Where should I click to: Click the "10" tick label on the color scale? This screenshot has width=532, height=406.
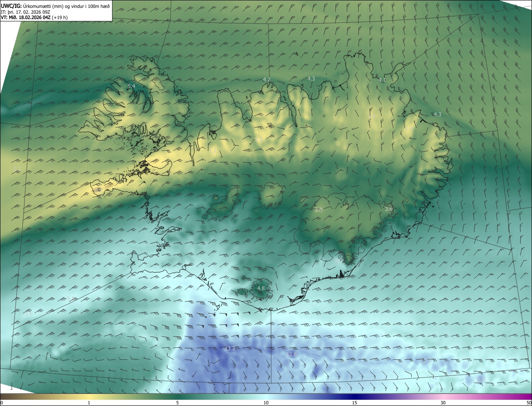[x=266, y=403]
